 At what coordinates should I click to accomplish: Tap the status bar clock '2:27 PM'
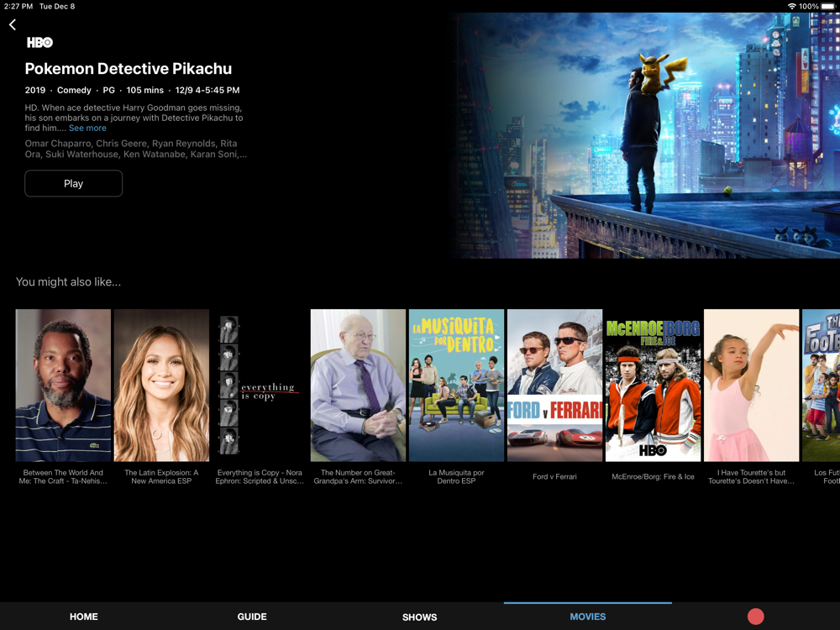pyautogui.click(x=18, y=7)
